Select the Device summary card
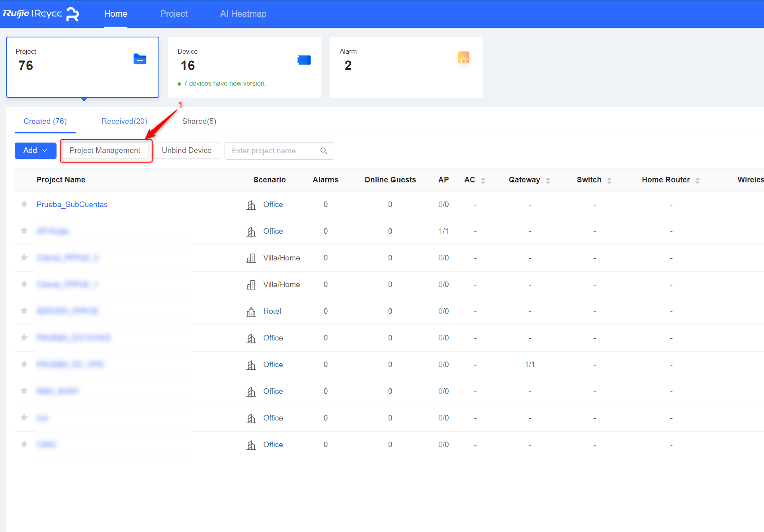The width and height of the screenshot is (764, 532). [x=244, y=67]
